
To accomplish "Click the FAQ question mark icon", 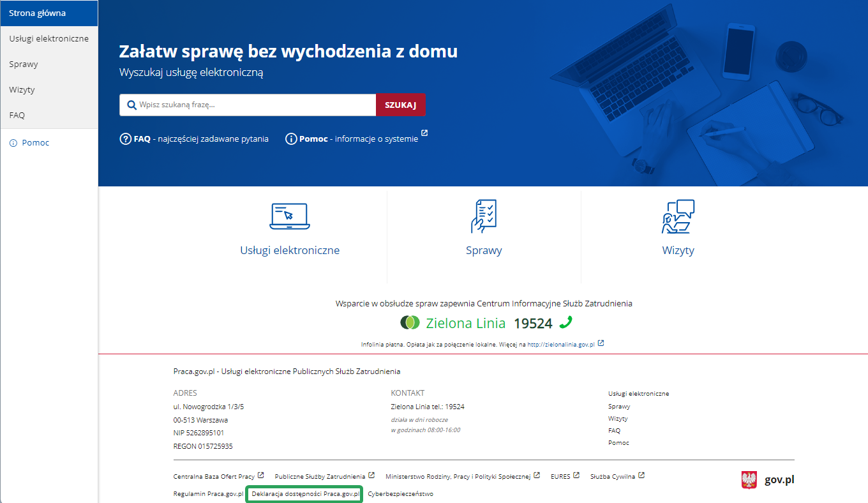I will pos(126,139).
